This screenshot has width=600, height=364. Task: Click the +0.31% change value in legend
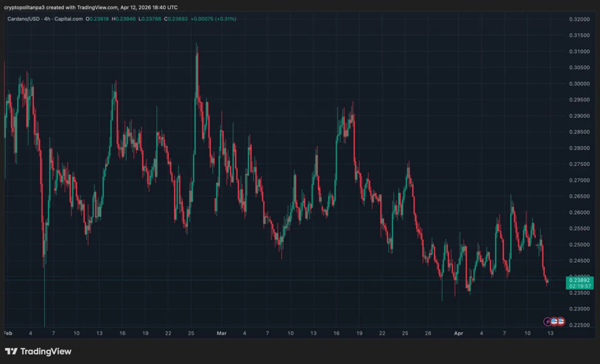click(x=225, y=19)
